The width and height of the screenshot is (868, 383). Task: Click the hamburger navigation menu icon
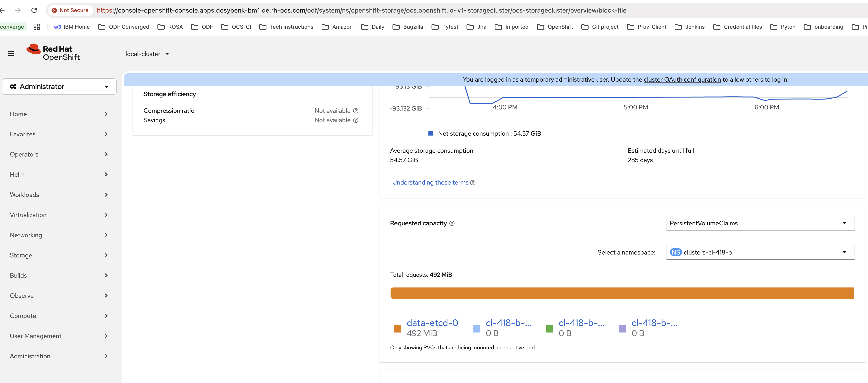tap(11, 54)
